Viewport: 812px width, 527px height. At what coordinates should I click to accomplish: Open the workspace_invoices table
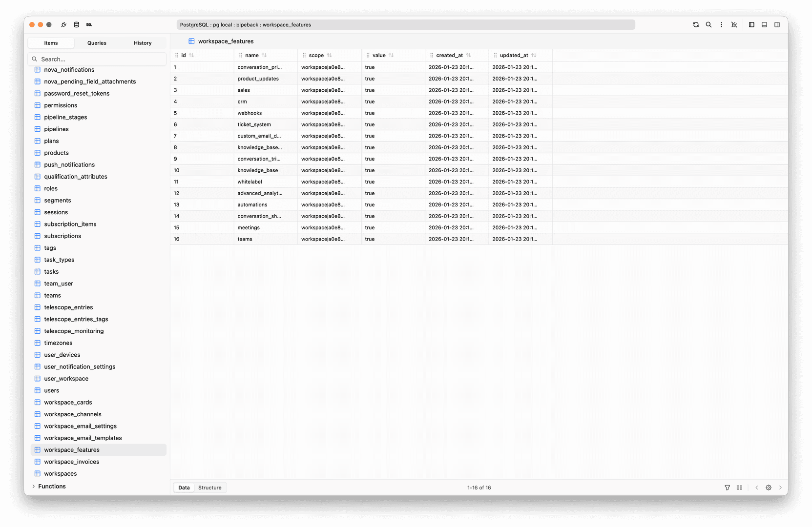click(72, 462)
